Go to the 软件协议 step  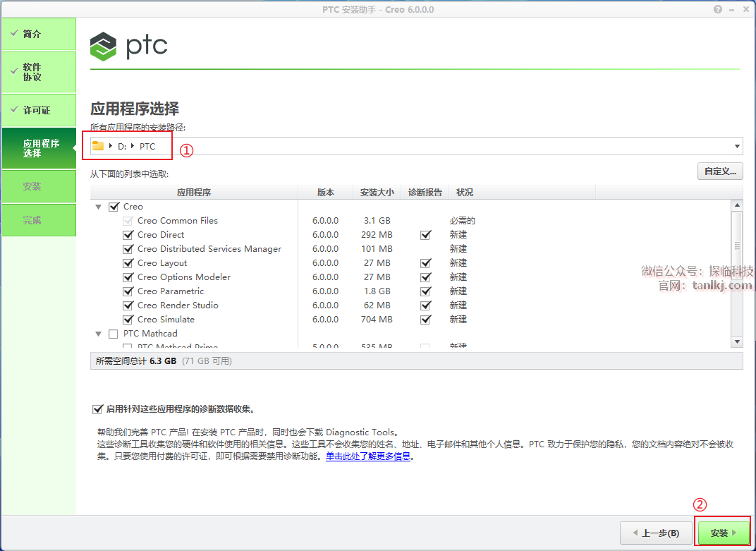click(39, 72)
